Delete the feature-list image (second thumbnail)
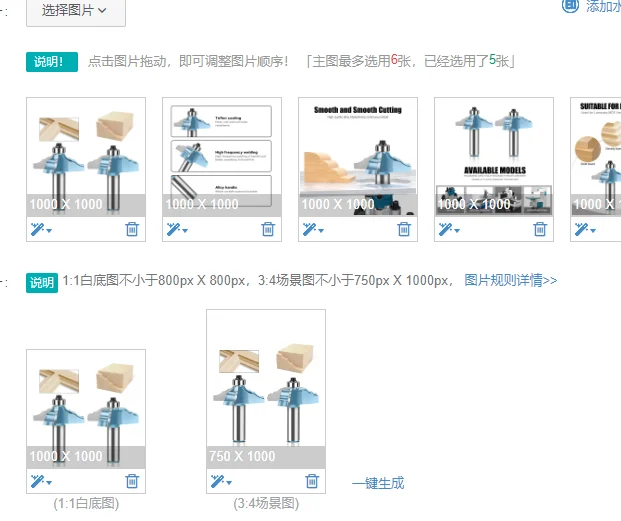 (x=268, y=229)
